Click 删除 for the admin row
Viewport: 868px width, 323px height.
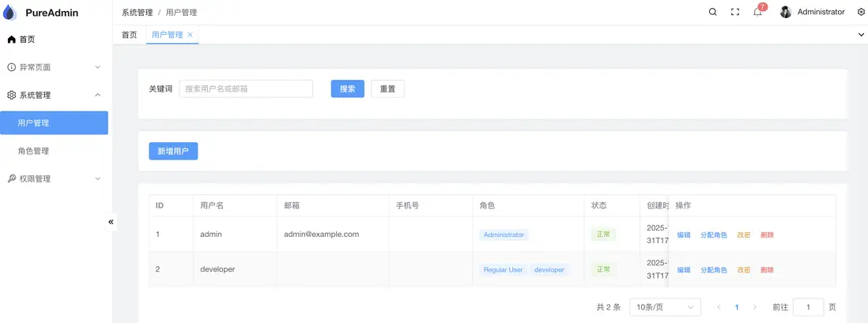[768, 235]
